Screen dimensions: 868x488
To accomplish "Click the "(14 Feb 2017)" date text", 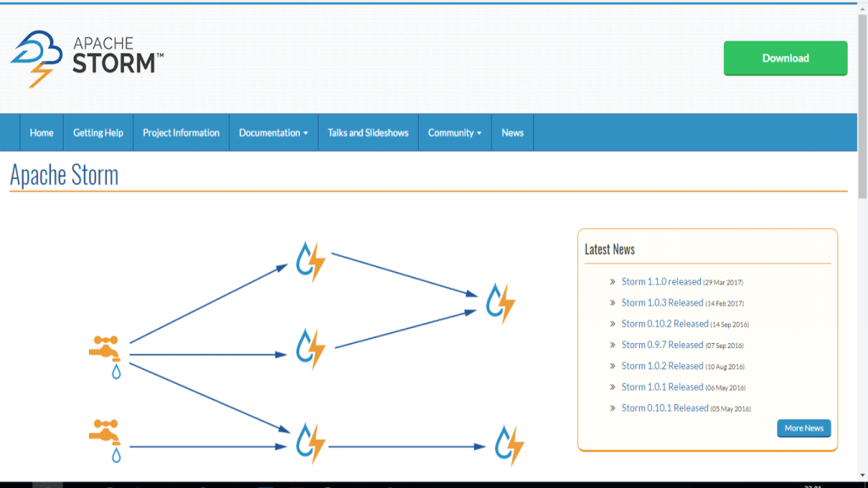I will tap(725, 303).
